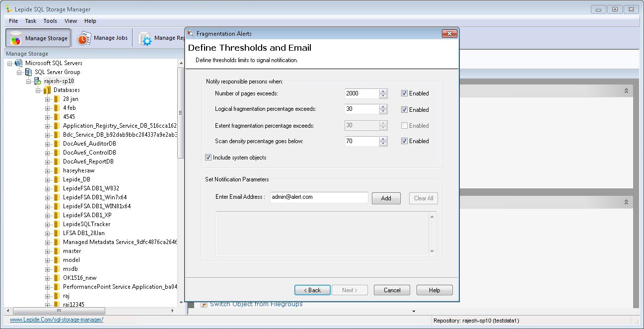Click the Manage Storage toolbar icon
The width and height of the screenshot is (644, 329).
[x=15, y=38]
